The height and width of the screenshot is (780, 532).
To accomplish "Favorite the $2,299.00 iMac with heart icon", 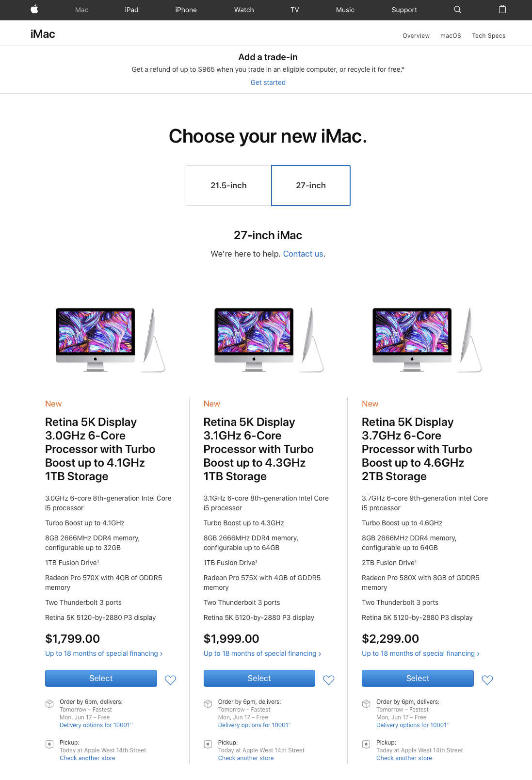I will [487, 680].
